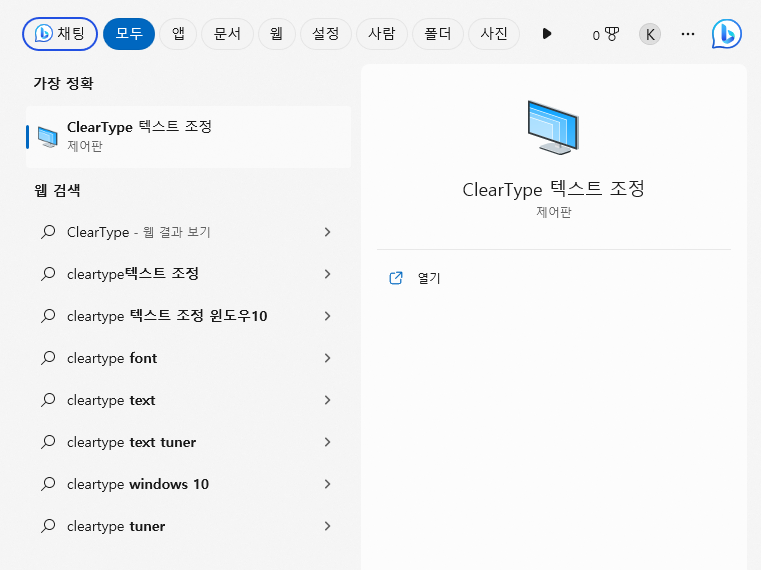The width and height of the screenshot is (761, 570).
Task: Expand chevron on the "cleartype text" row
Action: click(328, 400)
